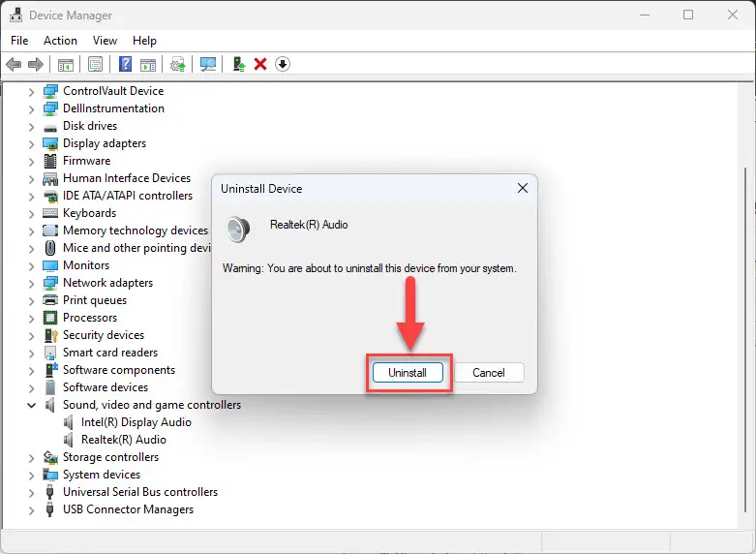
Task: Expand the Disk drives chevron
Action: (x=31, y=127)
